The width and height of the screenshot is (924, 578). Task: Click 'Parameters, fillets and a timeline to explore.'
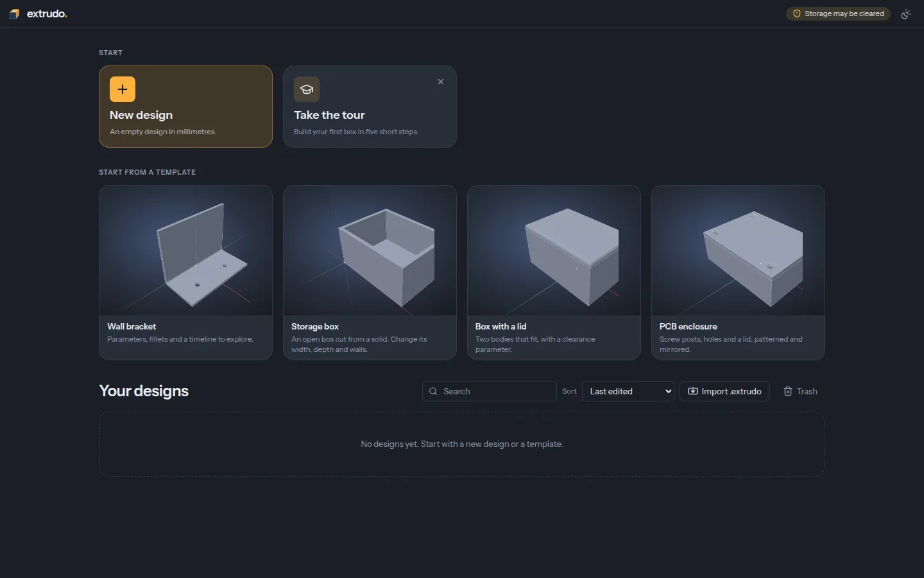pyautogui.click(x=180, y=339)
